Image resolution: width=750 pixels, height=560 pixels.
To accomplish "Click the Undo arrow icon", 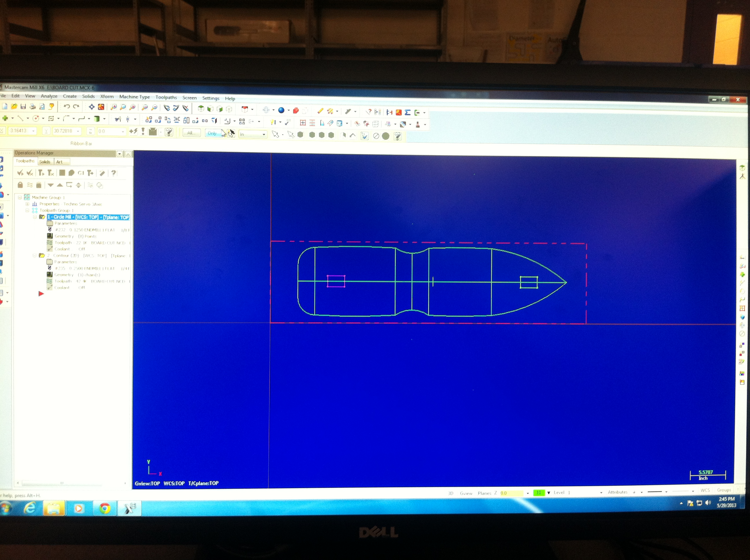I will pos(67,106).
